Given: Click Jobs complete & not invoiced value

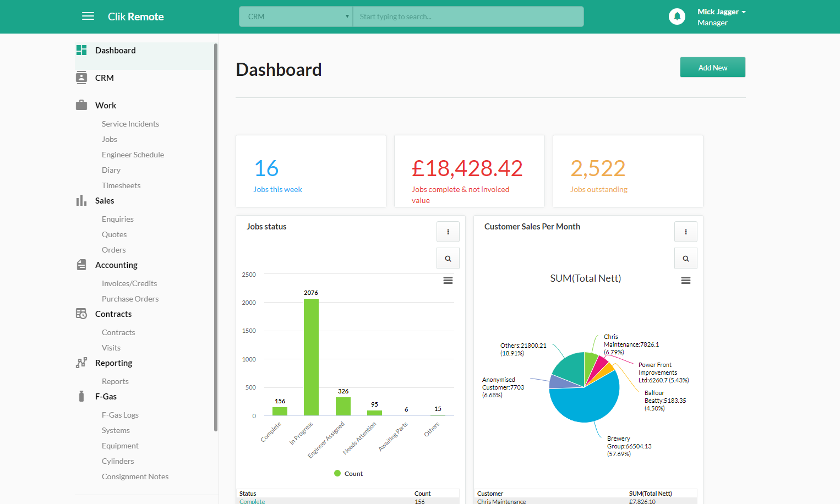Looking at the screenshot, I should pyautogui.click(x=460, y=195).
